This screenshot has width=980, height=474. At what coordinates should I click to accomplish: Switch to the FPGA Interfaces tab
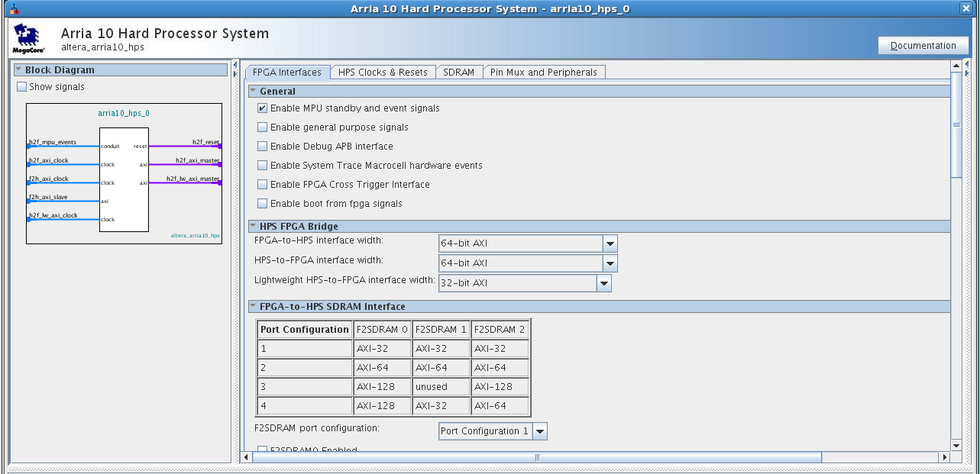[288, 73]
